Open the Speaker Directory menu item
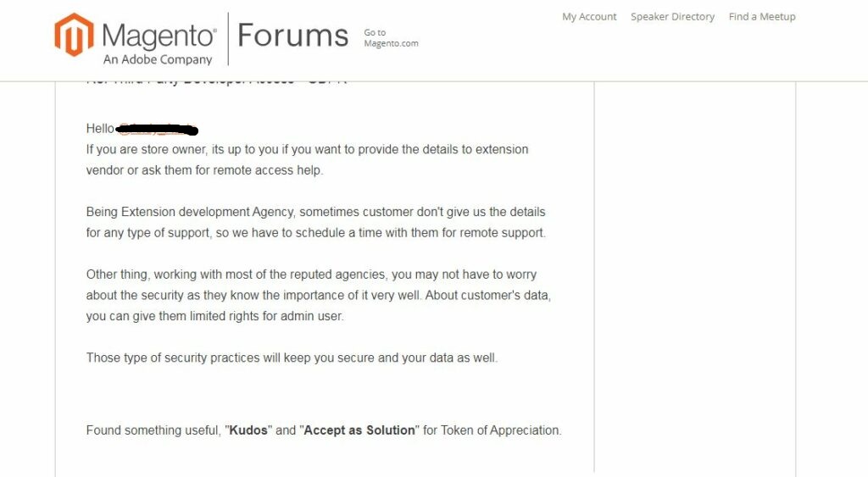This screenshot has width=868, height=477. pos(672,17)
